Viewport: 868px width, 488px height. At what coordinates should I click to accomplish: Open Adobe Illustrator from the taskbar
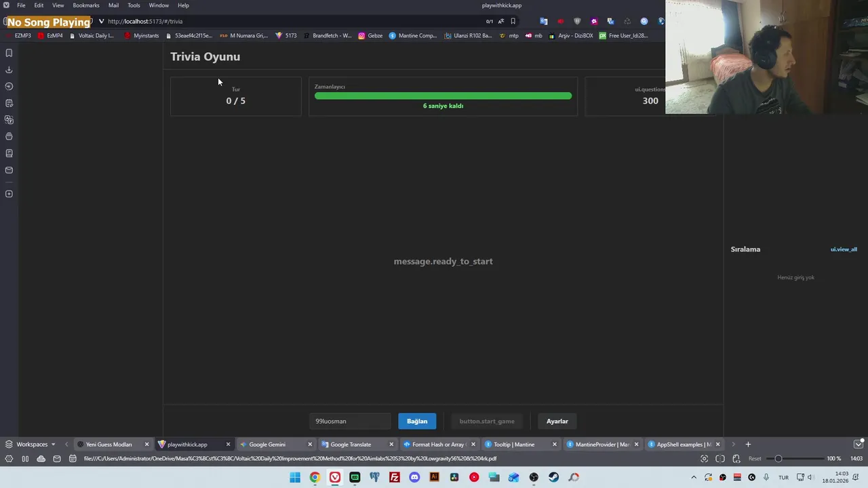point(434,477)
